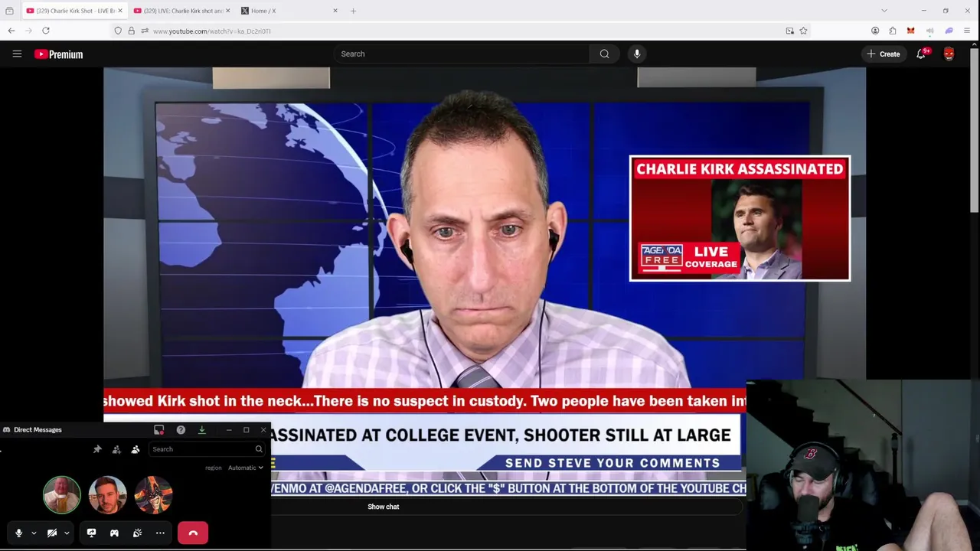Start voice search with the microphone icon

637,54
